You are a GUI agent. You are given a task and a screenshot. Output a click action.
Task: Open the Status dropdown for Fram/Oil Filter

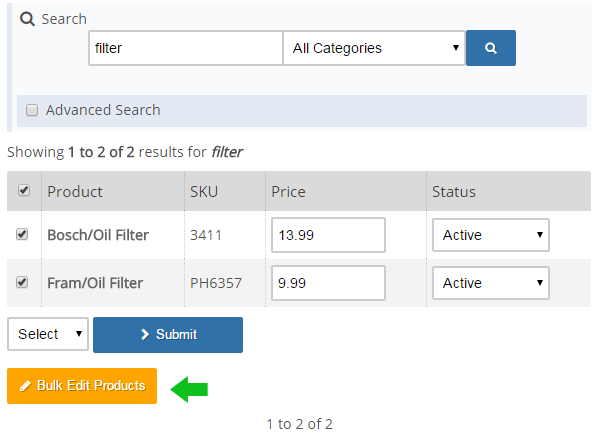pyautogui.click(x=491, y=283)
